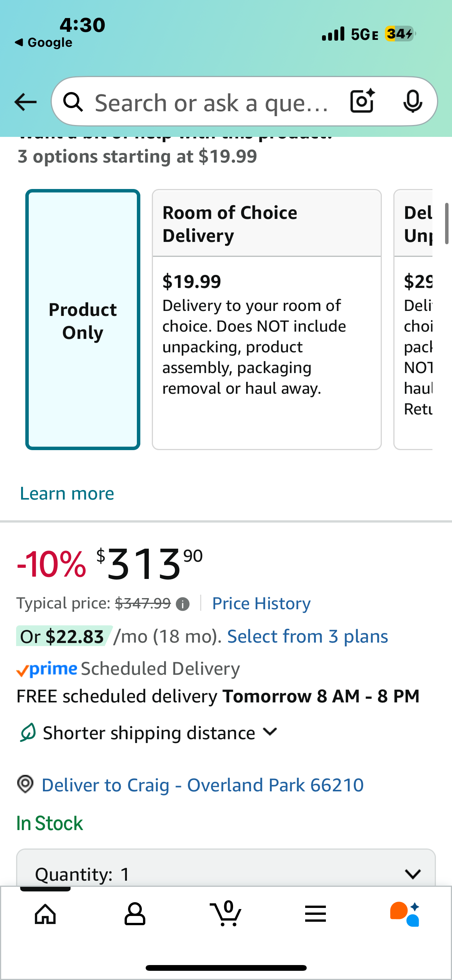Go to Home tab in bottom bar

[x=45, y=914]
